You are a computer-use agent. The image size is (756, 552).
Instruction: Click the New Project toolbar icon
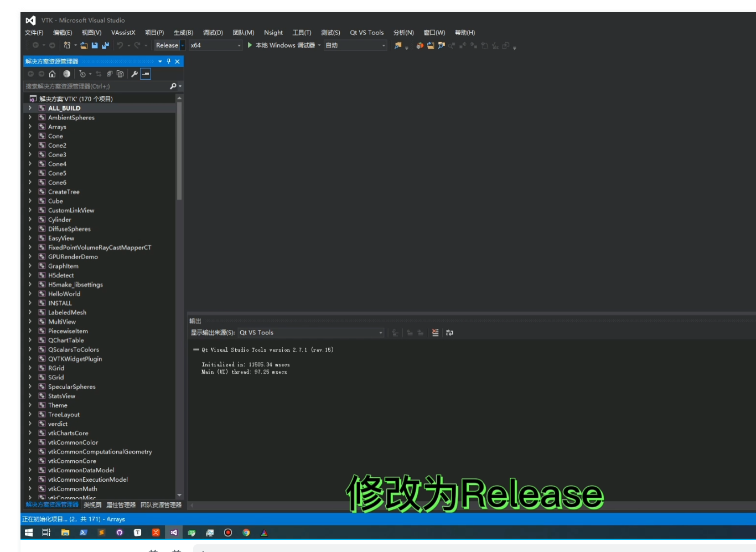click(67, 45)
